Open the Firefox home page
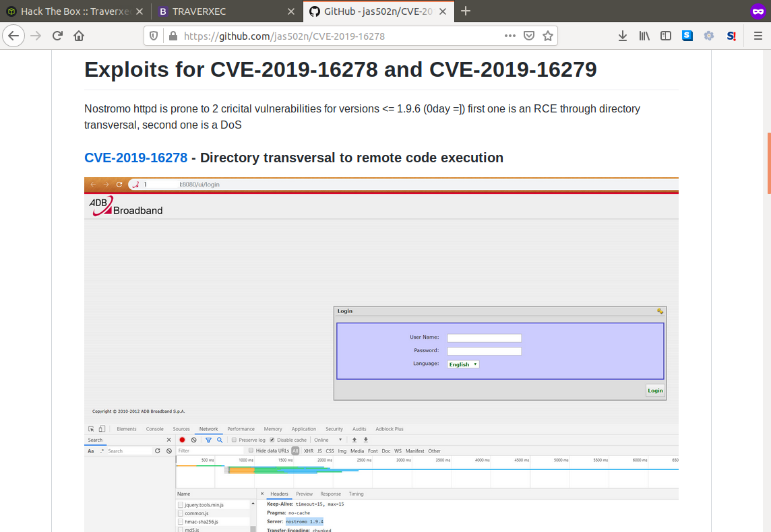Image resolution: width=771 pixels, height=532 pixels. pos(79,36)
